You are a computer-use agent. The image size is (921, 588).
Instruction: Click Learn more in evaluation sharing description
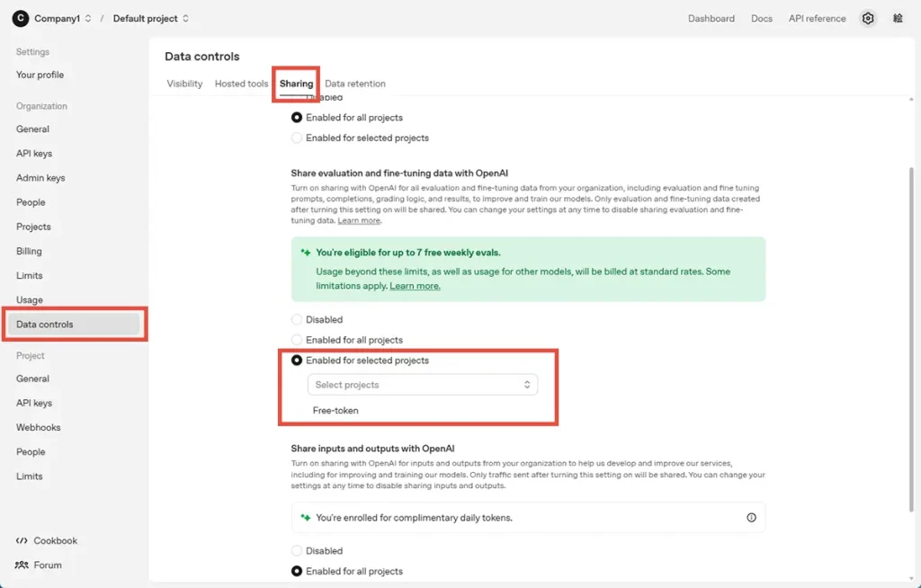click(x=359, y=220)
